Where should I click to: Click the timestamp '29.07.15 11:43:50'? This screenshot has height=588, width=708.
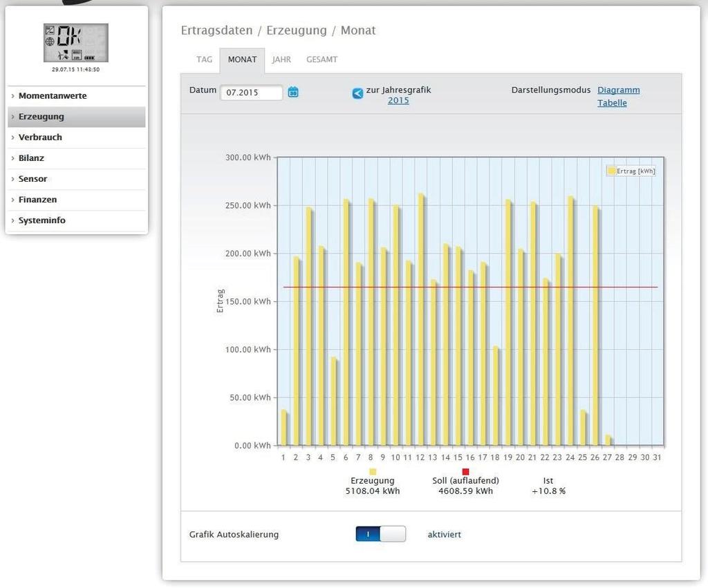coord(76,70)
